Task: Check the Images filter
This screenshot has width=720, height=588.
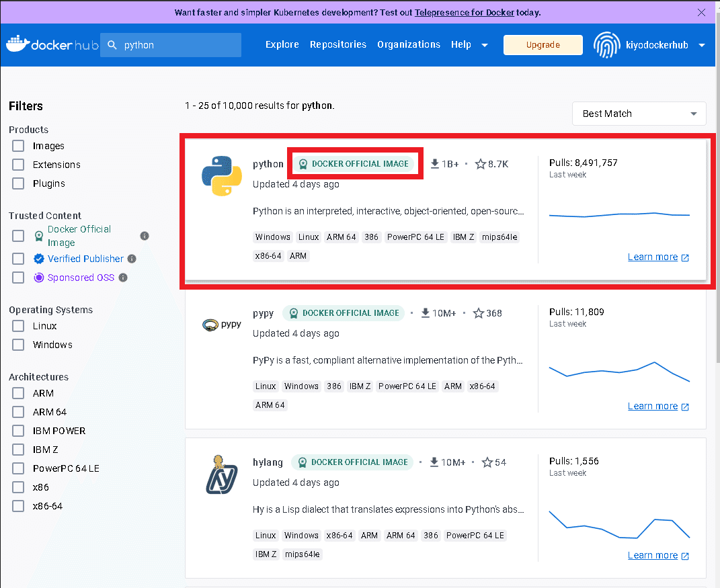Action: (18, 146)
